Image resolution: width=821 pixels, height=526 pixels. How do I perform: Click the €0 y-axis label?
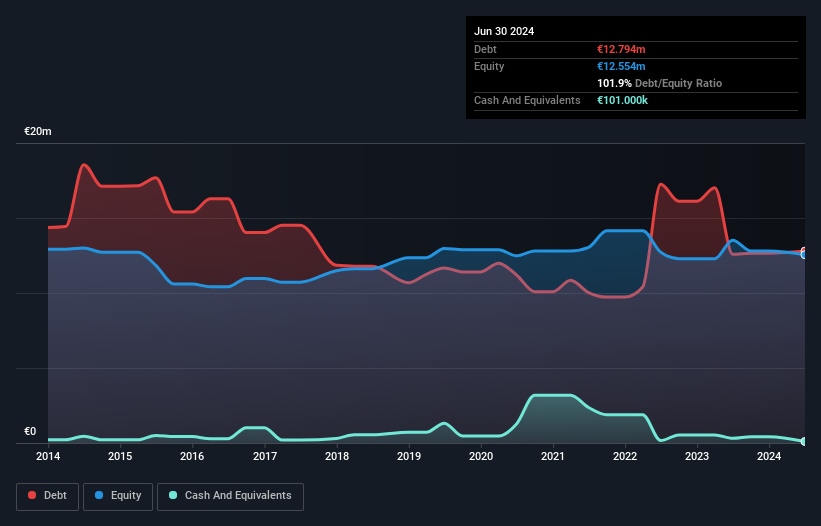coord(30,431)
